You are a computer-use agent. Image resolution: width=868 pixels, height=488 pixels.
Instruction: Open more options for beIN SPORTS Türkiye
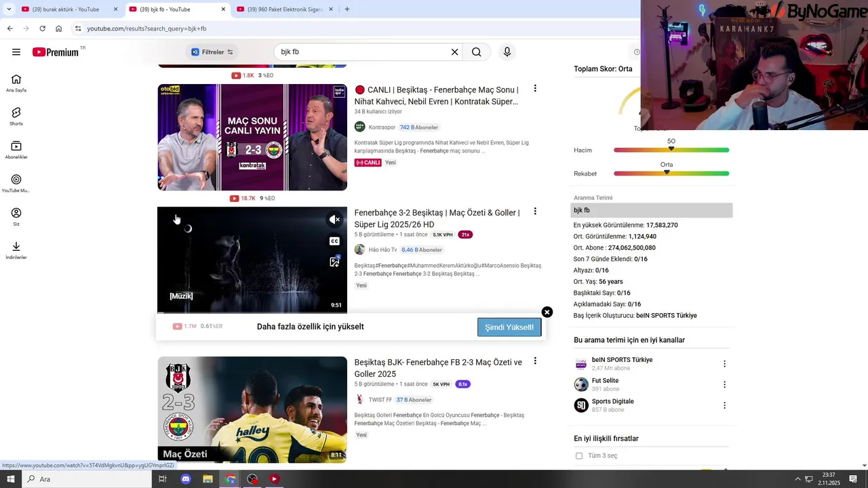tap(724, 364)
